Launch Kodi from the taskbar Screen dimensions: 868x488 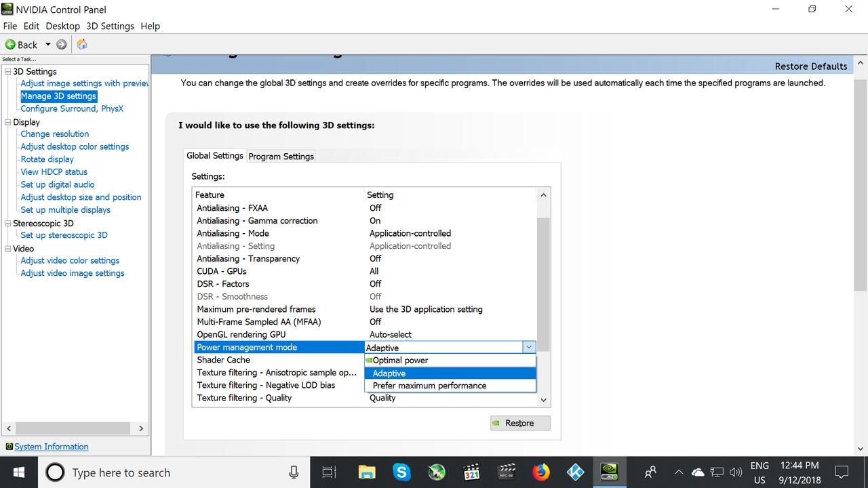pyautogui.click(x=576, y=472)
